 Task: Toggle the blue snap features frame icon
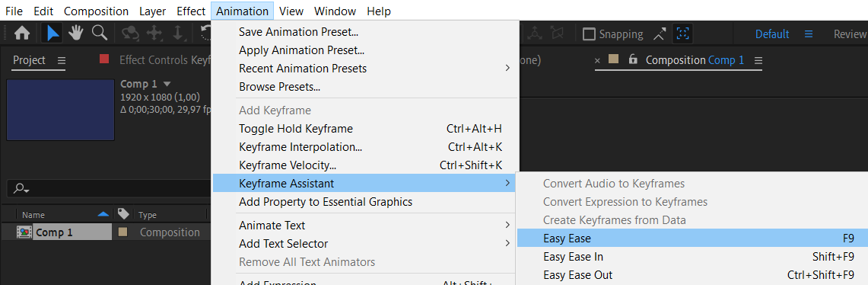point(683,34)
